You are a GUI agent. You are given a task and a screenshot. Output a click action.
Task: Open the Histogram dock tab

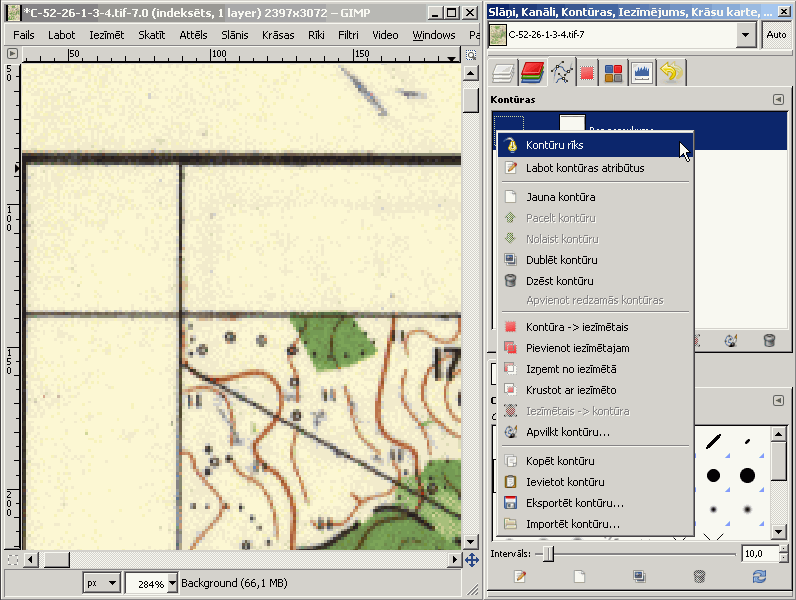pyautogui.click(x=642, y=73)
